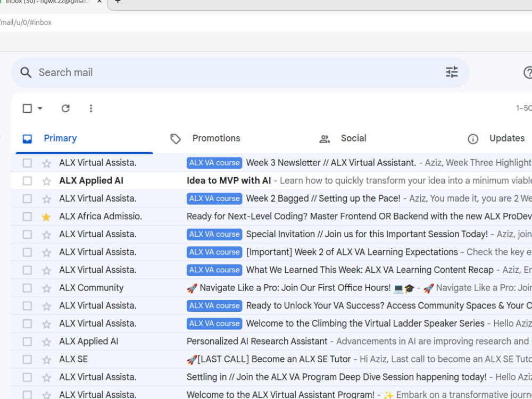Click the Updates info icon
Image resolution: width=532 pixels, height=399 pixels.
pos(472,139)
